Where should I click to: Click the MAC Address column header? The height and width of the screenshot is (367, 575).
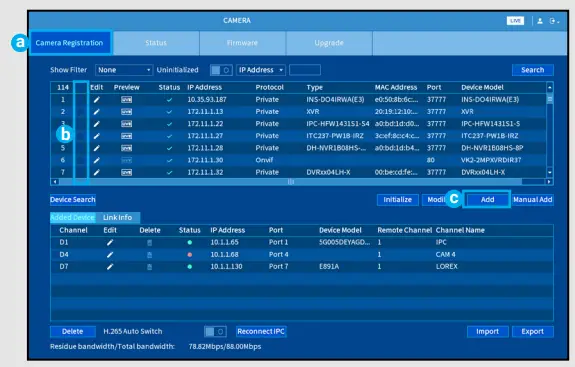click(396, 87)
